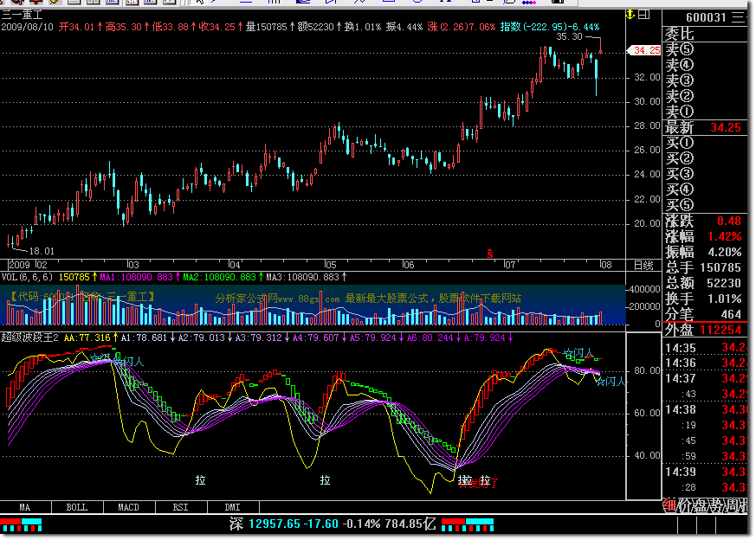Switch to the DMI indicator tab
The image size is (756, 540).
coord(232,507)
